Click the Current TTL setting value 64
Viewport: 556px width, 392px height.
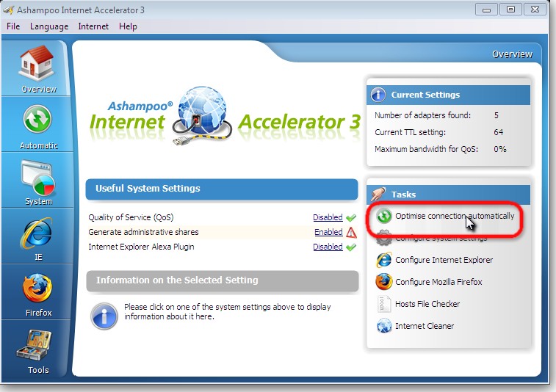coord(498,132)
